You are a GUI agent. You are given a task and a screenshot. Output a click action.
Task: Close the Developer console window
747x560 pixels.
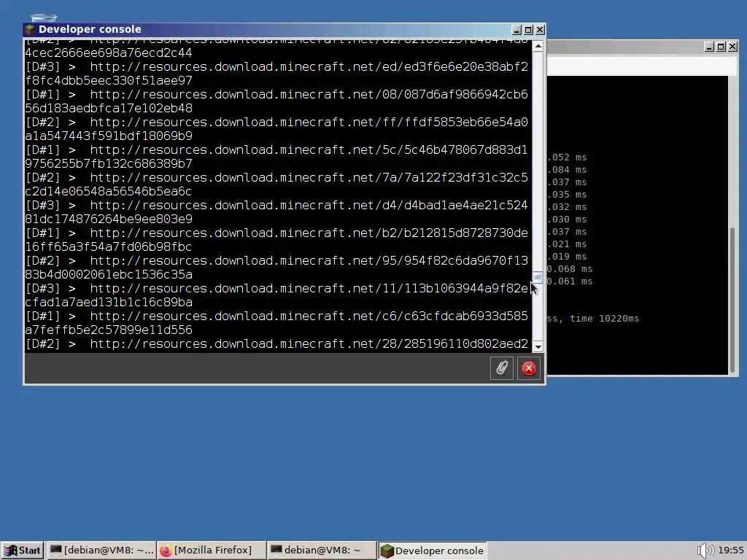(540, 30)
